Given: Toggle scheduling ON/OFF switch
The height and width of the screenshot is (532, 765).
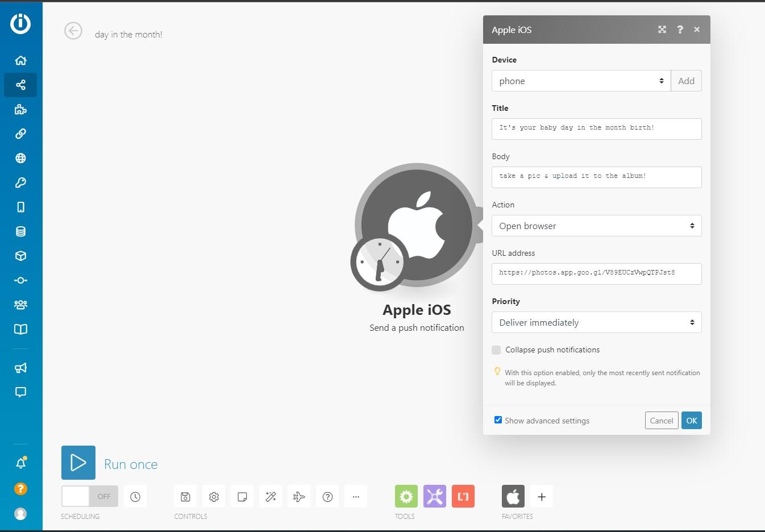Looking at the screenshot, I should (90, 496).
